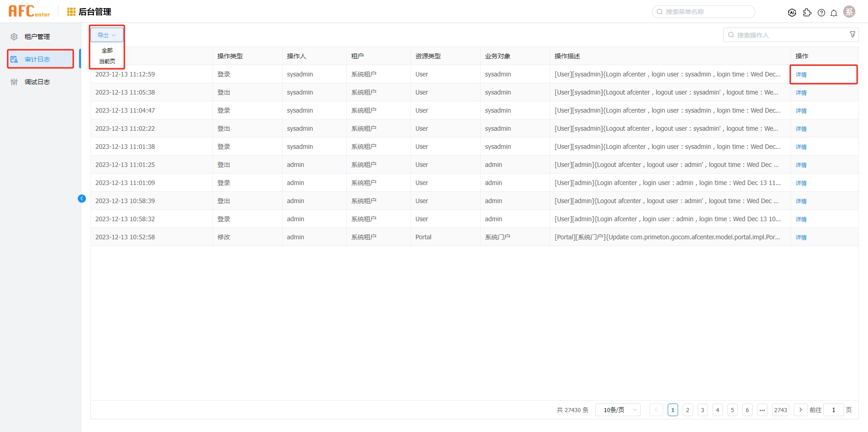
Task: Go to the next page arrow
Action: [800, 410]
